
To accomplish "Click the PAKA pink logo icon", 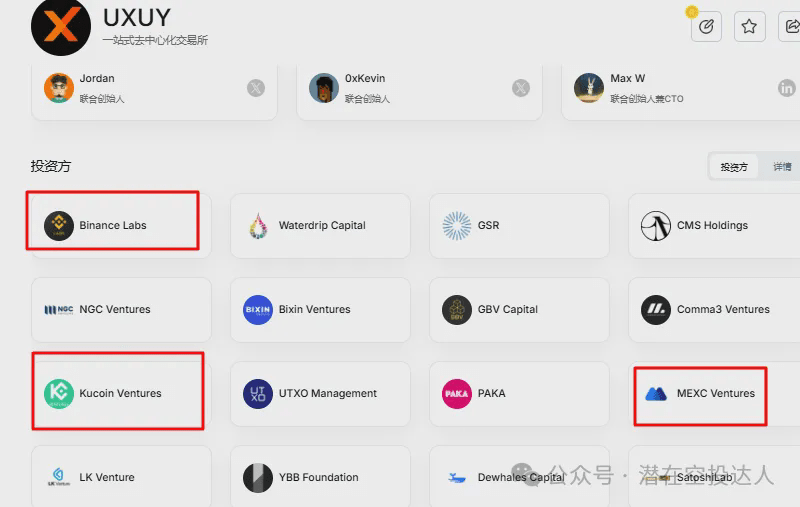I will point(457,394).
